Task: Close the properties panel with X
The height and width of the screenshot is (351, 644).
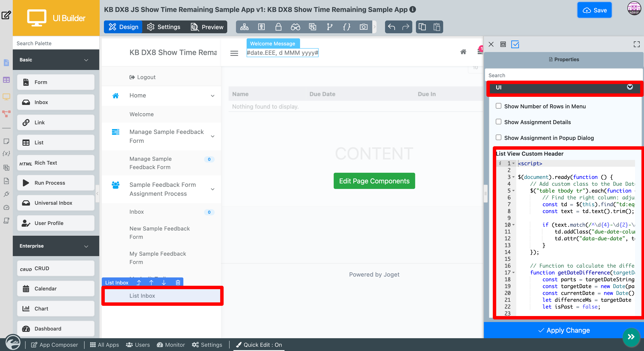Action: [x=491, y=44]
